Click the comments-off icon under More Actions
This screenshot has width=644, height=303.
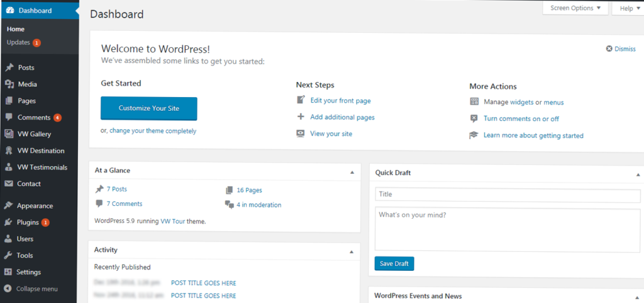pyautogui.click(x=474, y=118)
